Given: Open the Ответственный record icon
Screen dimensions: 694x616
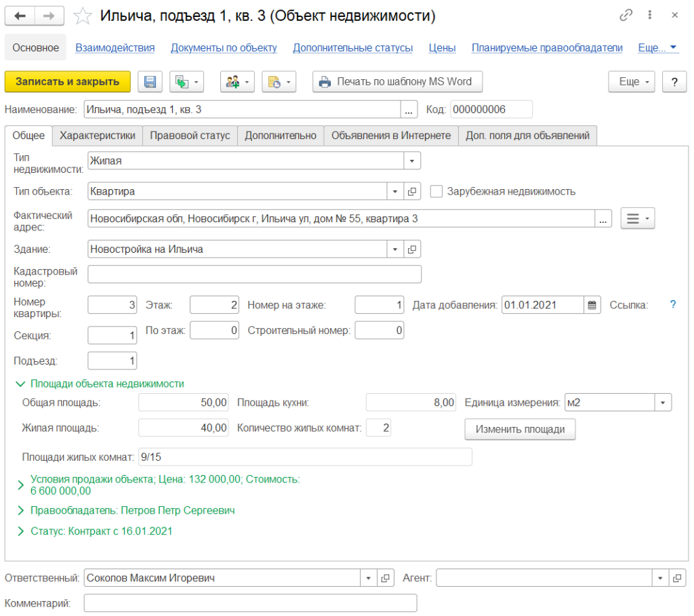Looking at the screenshot, I should tap(385, 578).
